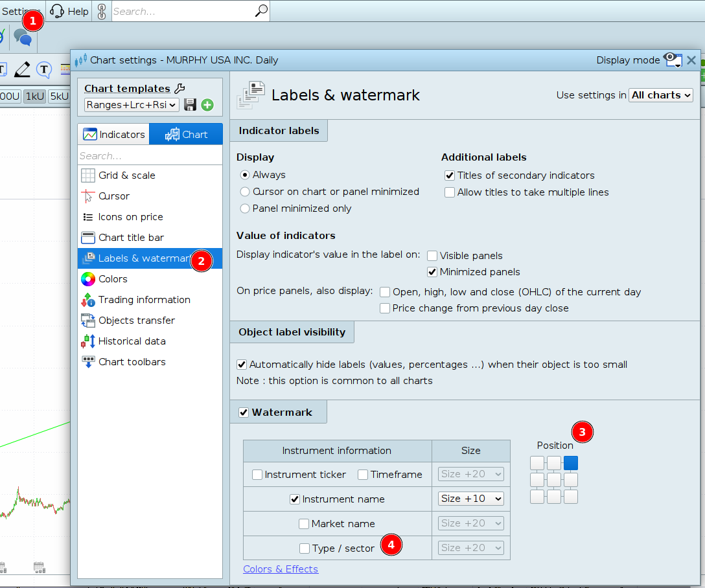Enable OHLC of the current day checkbox
This screenshot has width=705, height=588.
click(x=385, y=292)
